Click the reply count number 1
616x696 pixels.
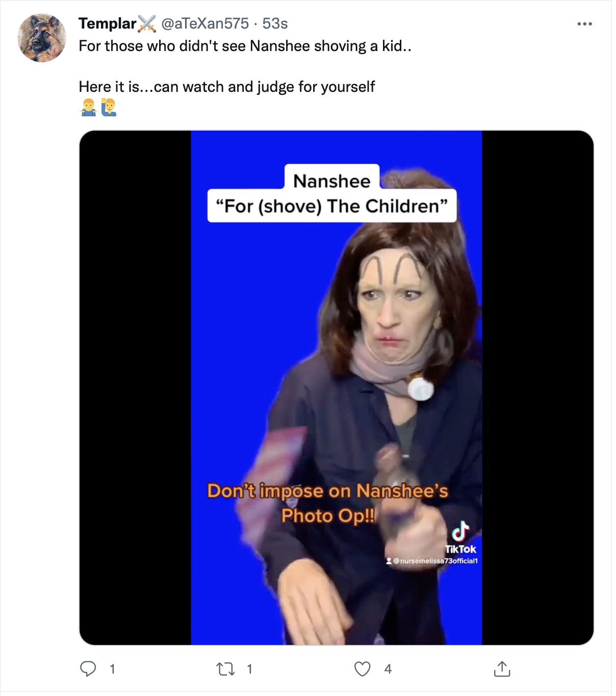(112, 669)
